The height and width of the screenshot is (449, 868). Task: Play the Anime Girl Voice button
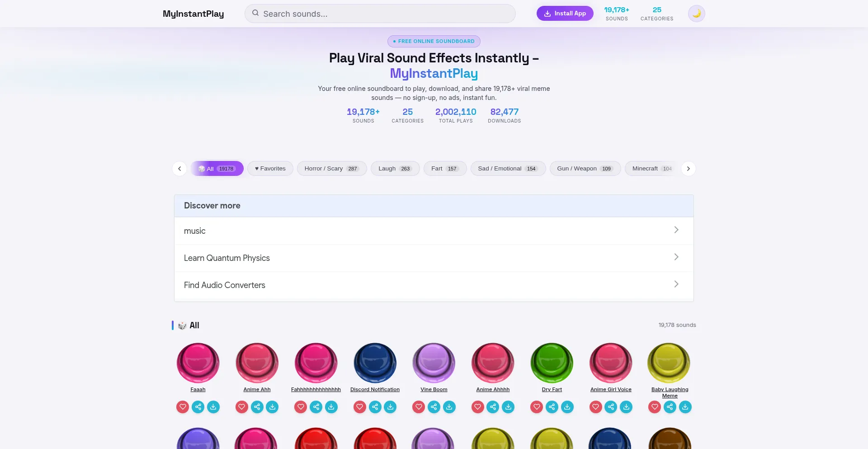(611, 363)
